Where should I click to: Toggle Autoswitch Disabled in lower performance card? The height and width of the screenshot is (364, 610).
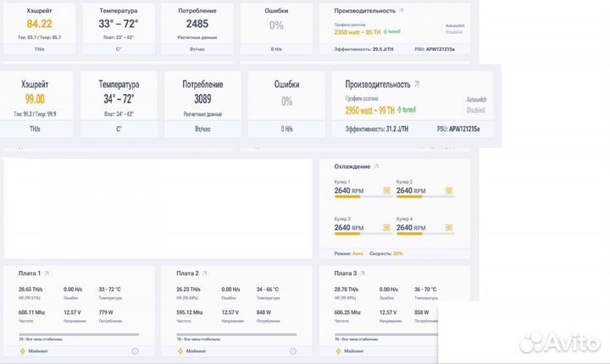point(475,105)
